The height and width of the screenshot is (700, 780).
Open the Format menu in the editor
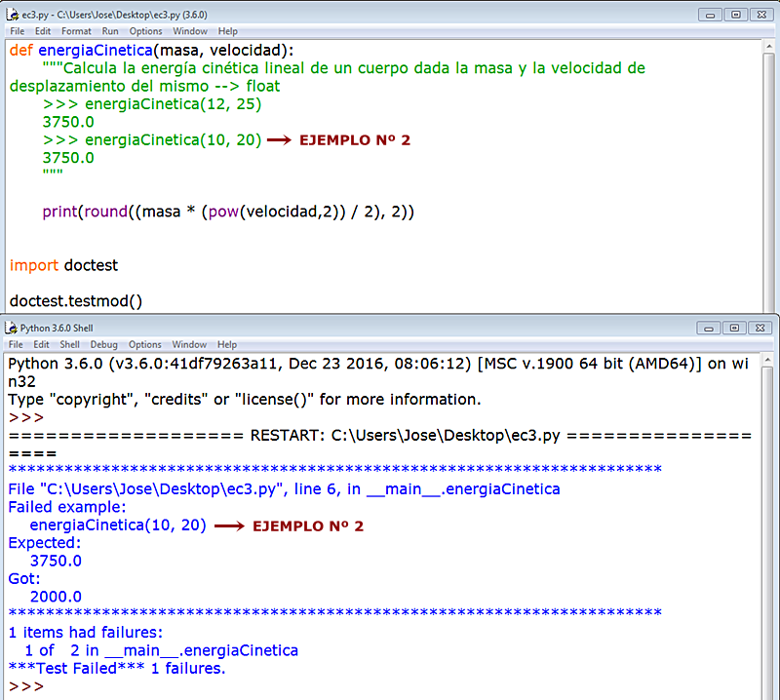[x=76, y=30]
